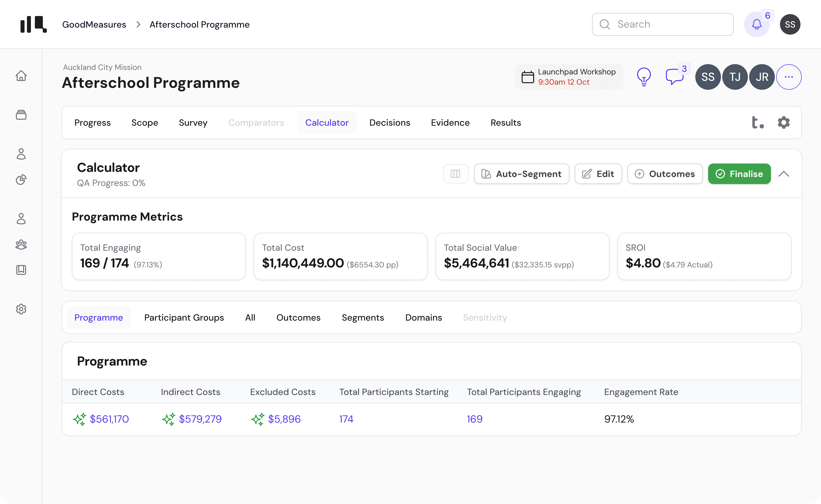Click the SS user avatar menu
Screen dimensions: 821x504
pyautogui.click(x=790, y=24)
